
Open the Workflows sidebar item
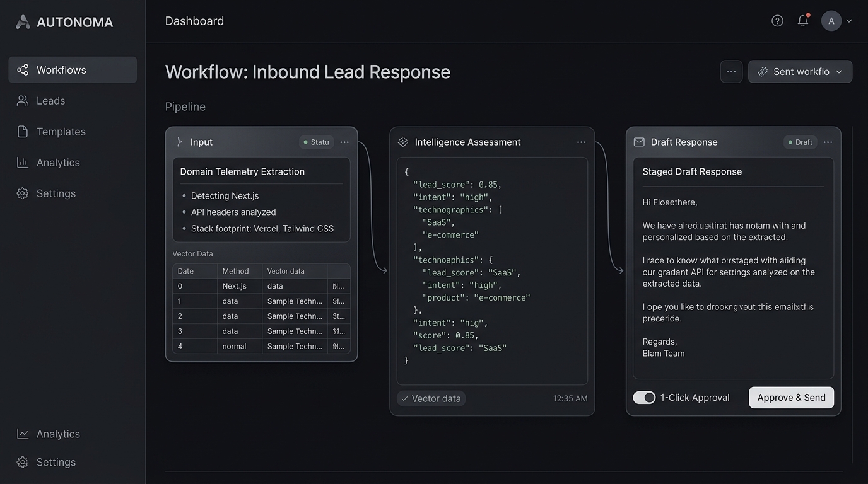click(x=73, y=70)
